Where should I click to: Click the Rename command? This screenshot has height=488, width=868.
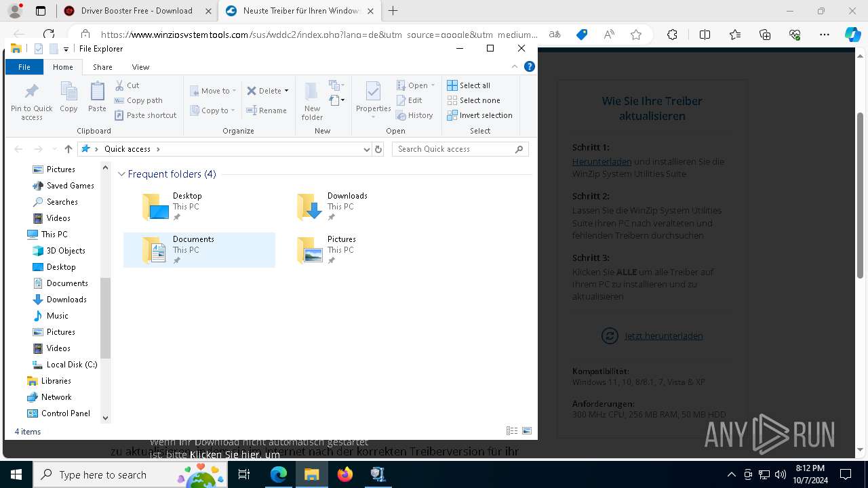tap(266, 110)
